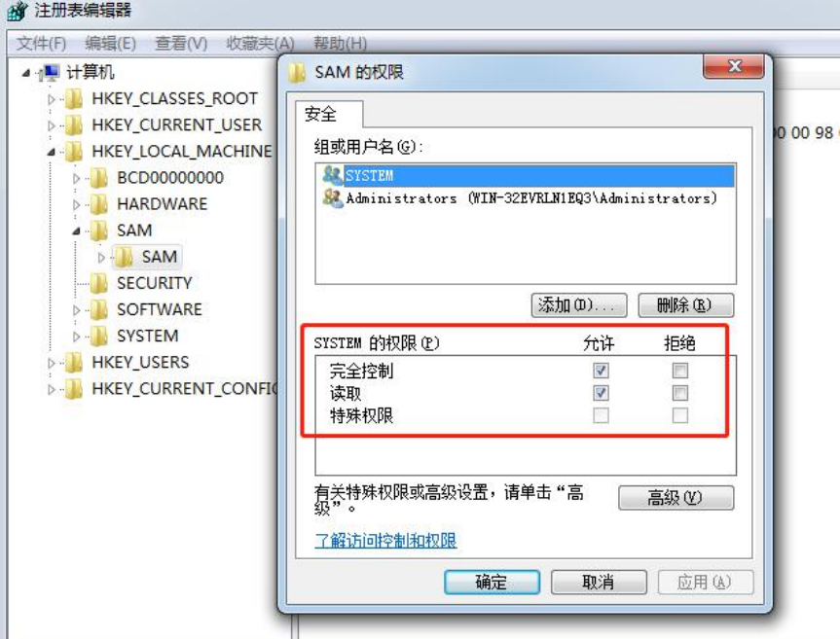The height and width of the screenshot is (639, 840).
Task: Switch to the 安全 tab
Action: 321,115
